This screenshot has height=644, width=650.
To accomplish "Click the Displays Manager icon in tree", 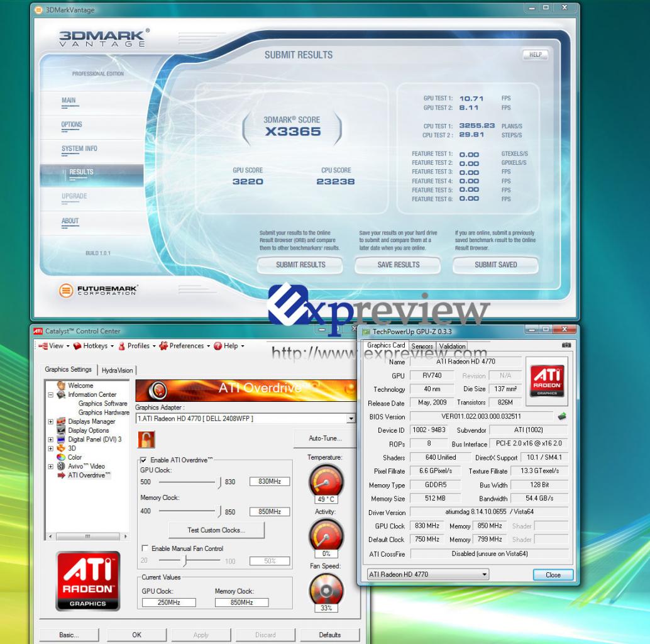I will click(x=62, y=421).
